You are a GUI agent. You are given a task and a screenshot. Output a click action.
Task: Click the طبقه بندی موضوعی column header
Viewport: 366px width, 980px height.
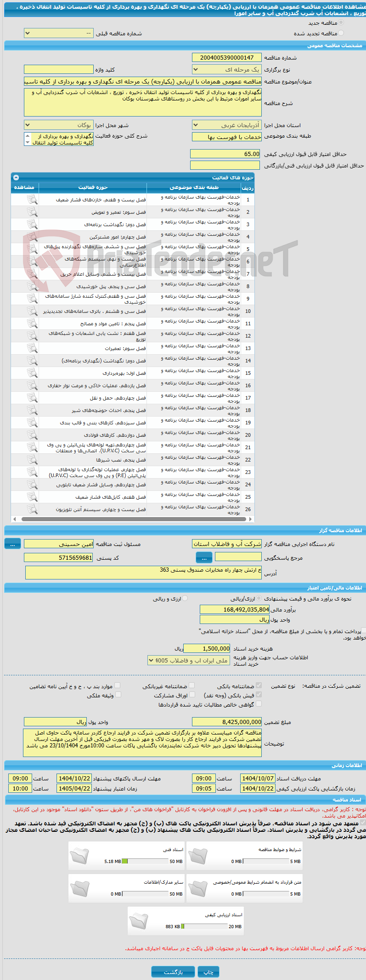[194, 187]
